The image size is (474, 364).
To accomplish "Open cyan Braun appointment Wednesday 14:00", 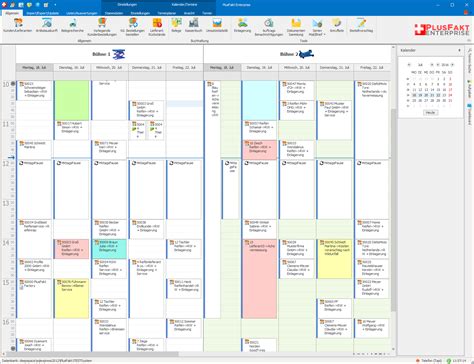I will [110, 249].
